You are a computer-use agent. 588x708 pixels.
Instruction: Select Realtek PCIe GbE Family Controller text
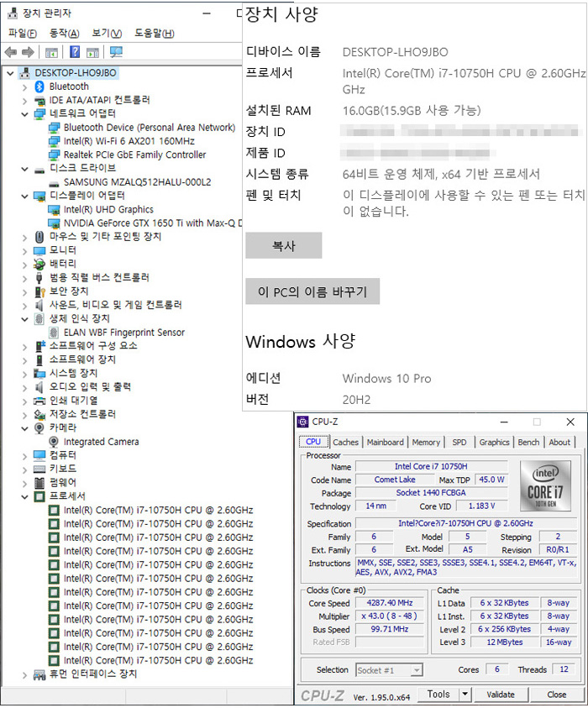(x=134, y=155)
